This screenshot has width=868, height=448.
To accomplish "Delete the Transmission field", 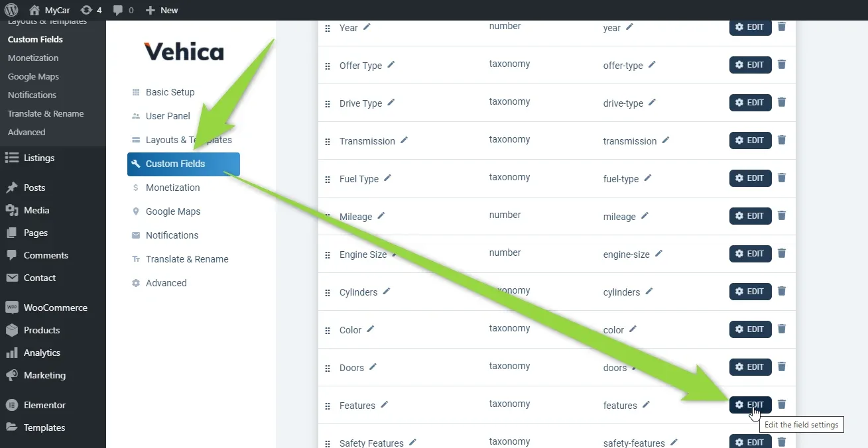I will pos(782,140).
